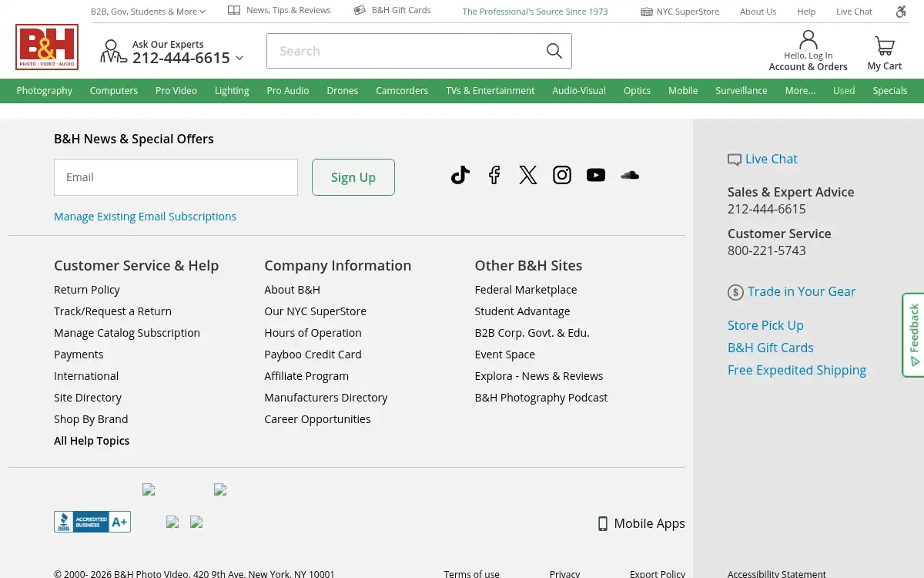Open Student Advantage link
Image resolution: width=924 pixels, height=578 pixels.
tap(523, 311)
